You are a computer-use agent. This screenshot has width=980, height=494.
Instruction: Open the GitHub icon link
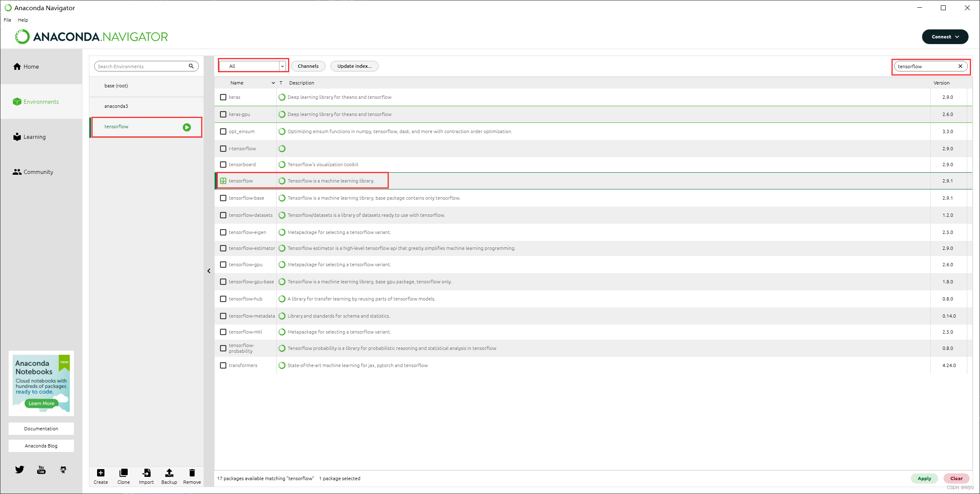63,470
